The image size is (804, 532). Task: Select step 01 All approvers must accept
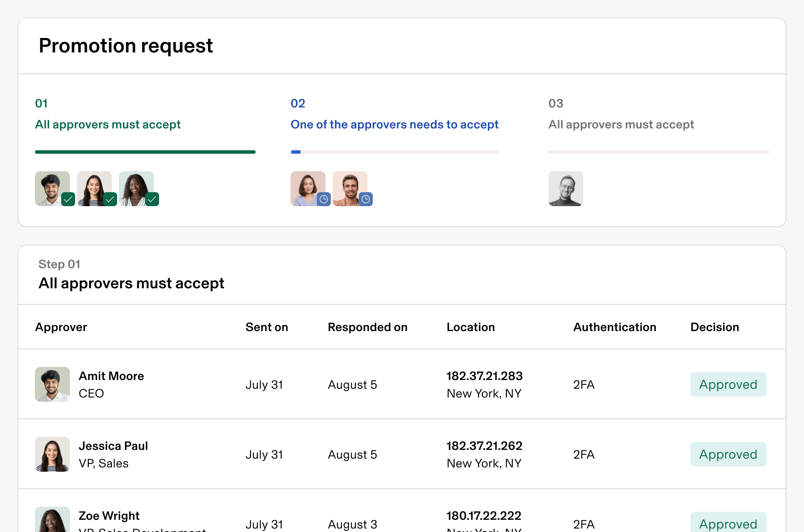pos(107,124)
